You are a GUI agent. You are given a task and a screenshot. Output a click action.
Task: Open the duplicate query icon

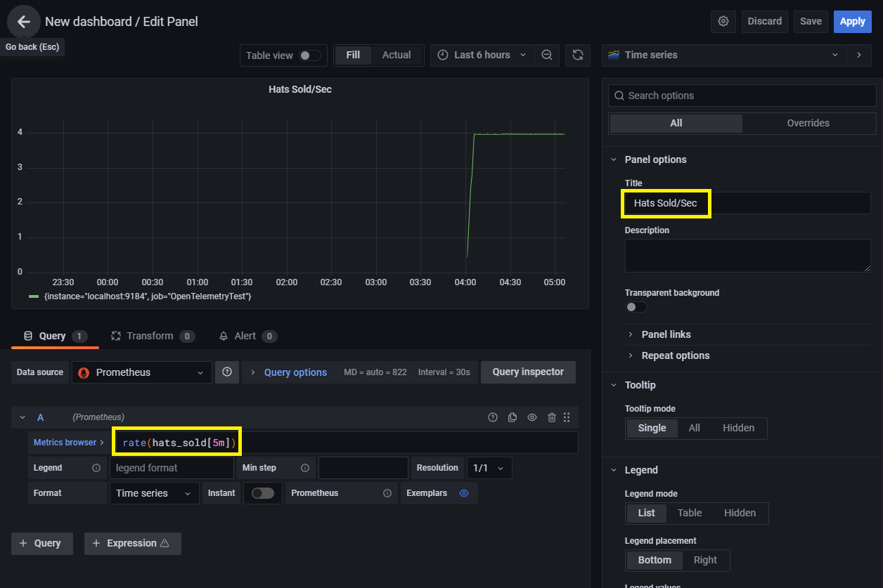point(512,417)
